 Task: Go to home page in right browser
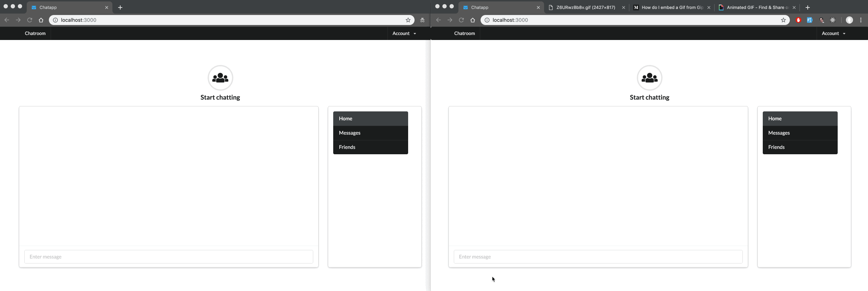point(473,20)
